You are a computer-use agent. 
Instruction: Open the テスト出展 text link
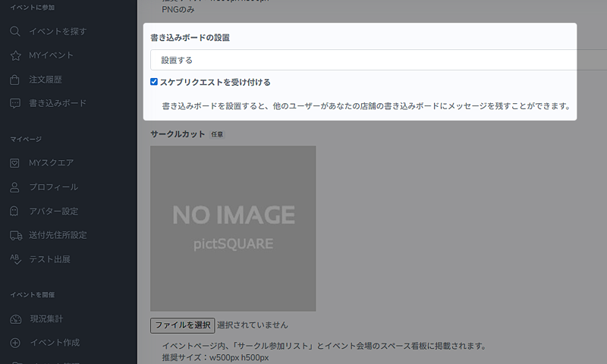coord(49,259)
